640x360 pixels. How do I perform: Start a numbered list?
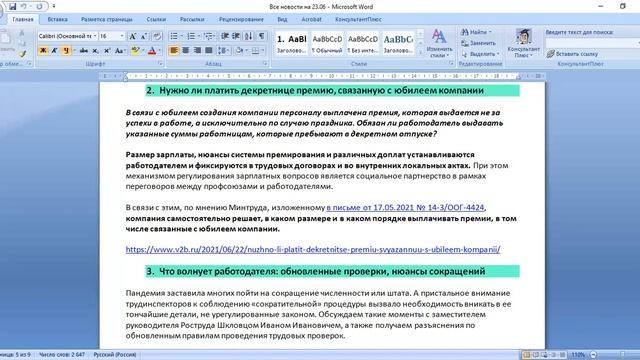coord(191,36)
